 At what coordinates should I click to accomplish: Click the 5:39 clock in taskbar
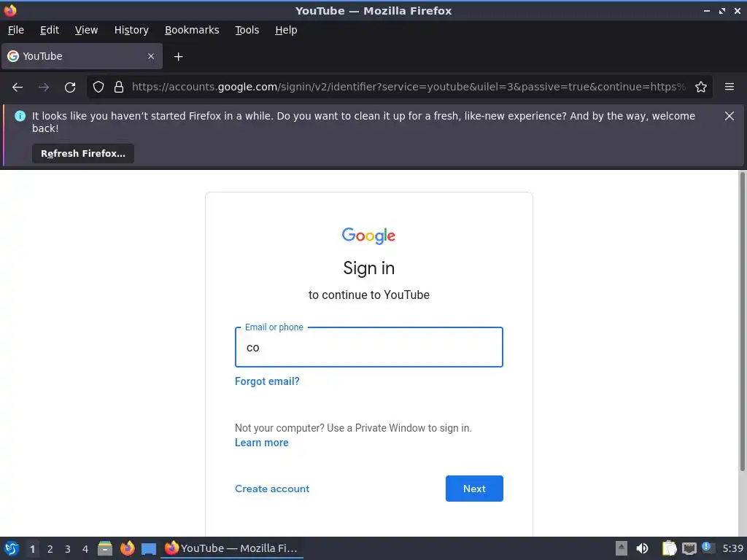tap(732, 548)
